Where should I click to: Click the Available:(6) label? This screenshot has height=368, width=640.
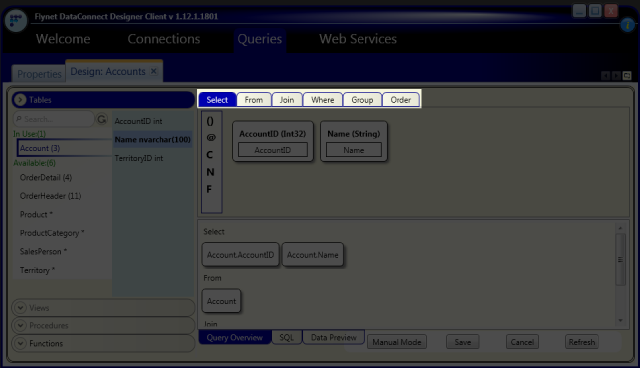click(34, 163)
